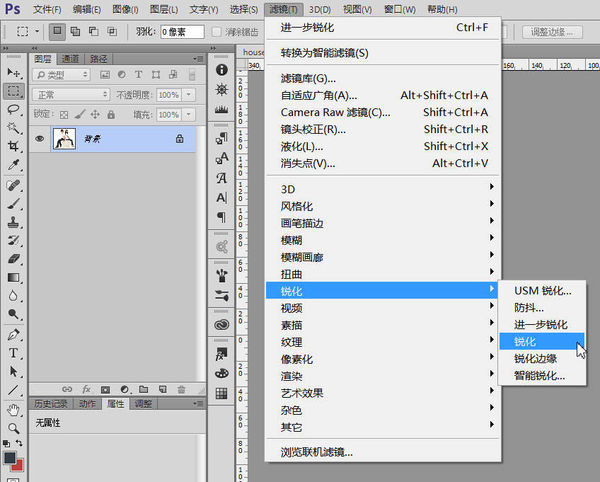Viewport: 600px width, 482px height.
Task: Click the new adjustment layer button
Action: pyautogui.click(x=124, y=389)
